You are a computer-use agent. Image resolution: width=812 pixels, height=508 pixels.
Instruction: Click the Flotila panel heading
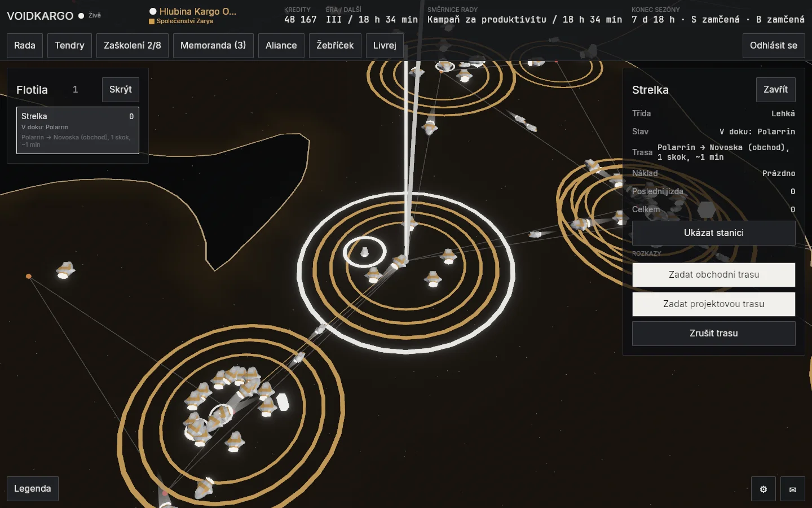32,90
